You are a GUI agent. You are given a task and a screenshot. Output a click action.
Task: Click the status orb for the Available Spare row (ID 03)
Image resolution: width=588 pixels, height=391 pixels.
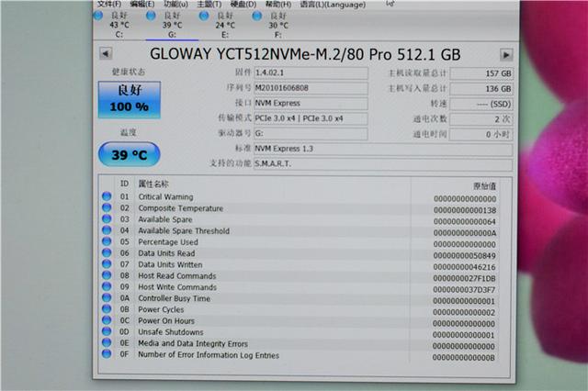[x=107, y=218]
